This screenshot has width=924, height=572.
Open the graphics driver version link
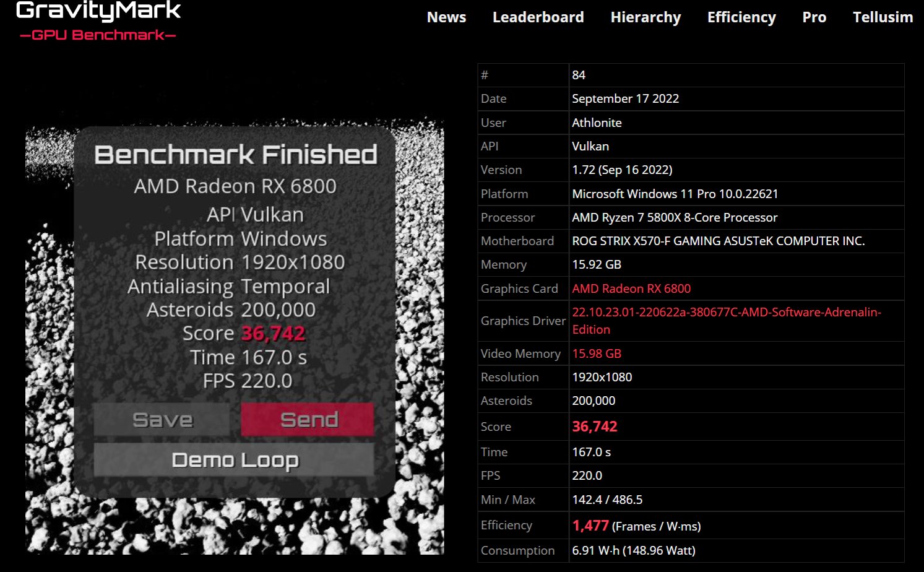click(727, 321)
